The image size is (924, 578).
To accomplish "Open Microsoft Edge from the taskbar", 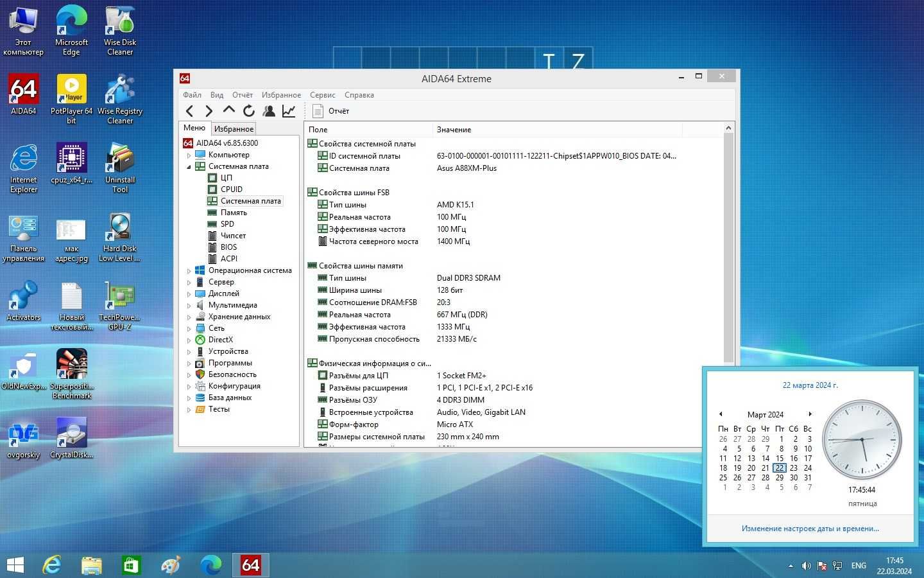I will pyautogui.click(x=210, y=565).
